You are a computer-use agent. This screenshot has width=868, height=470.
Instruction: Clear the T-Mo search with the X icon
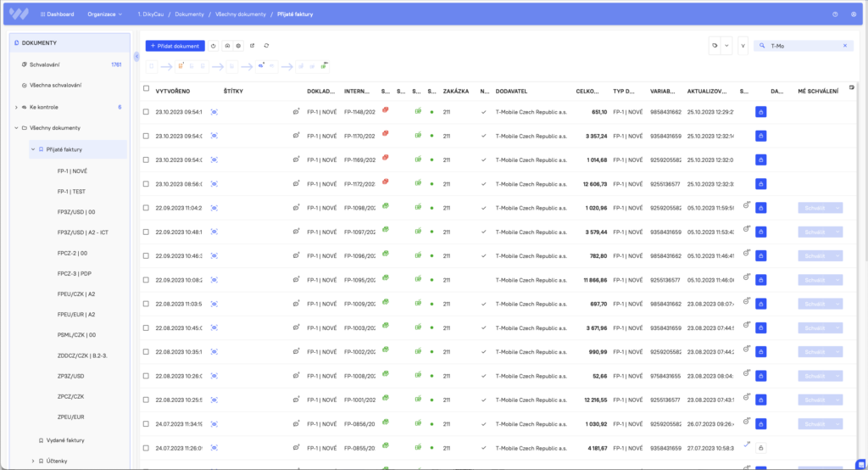[844, 46]
